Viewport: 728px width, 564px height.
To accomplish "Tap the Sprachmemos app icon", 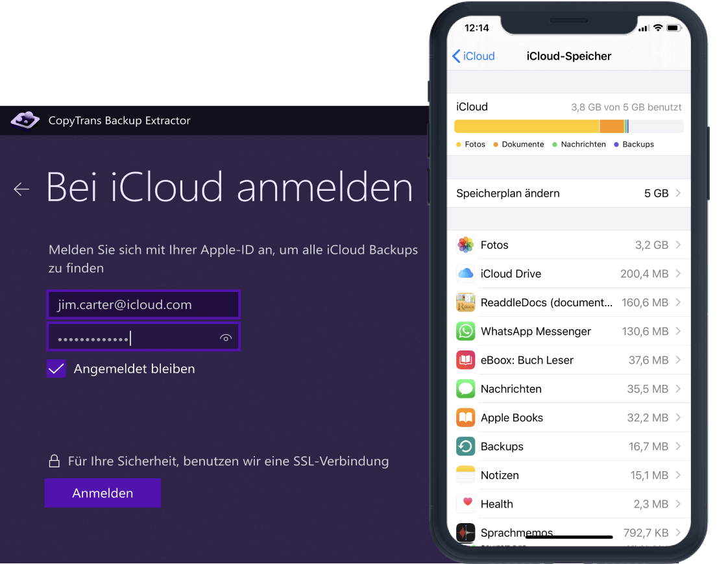I will (465, 532).
